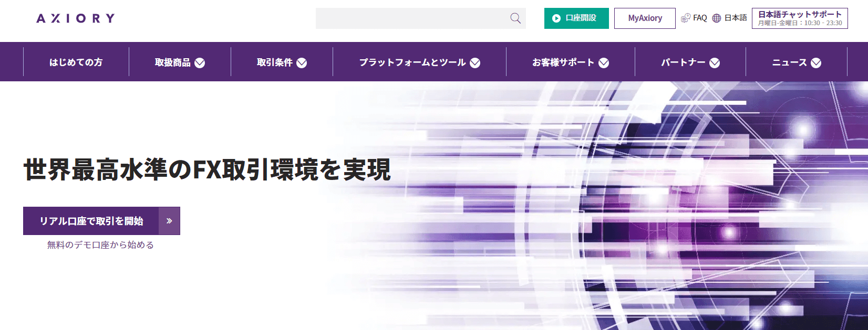This screenshot has width=868, height=330.
Task: Open the 日本語 language selector
Action: pyautogui.click(x=730, y=18)
